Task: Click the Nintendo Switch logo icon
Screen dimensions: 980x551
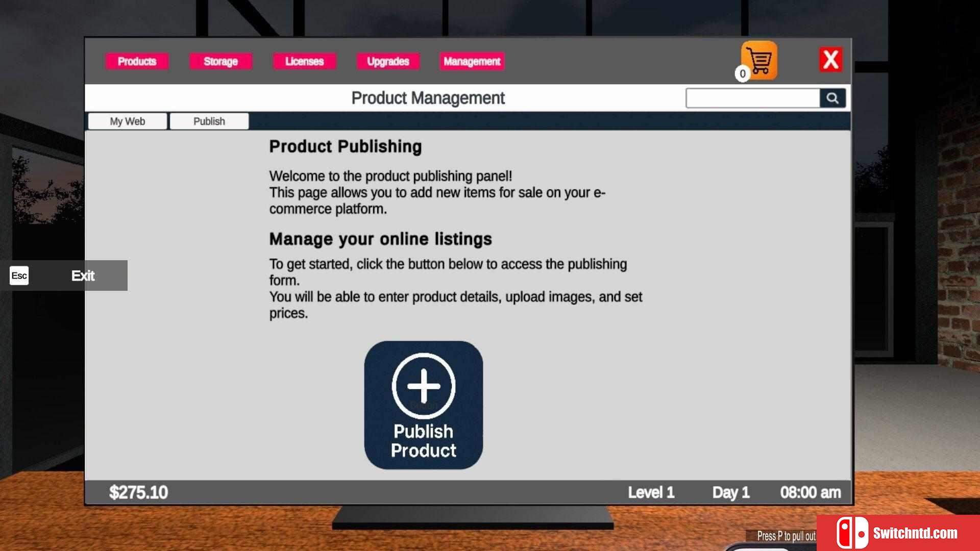Action: coord(851,533)
